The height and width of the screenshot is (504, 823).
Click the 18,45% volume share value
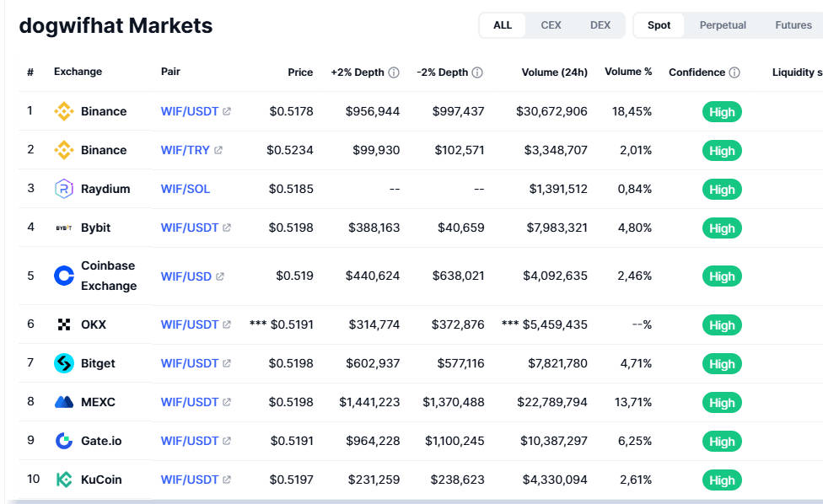pos(632,111)
